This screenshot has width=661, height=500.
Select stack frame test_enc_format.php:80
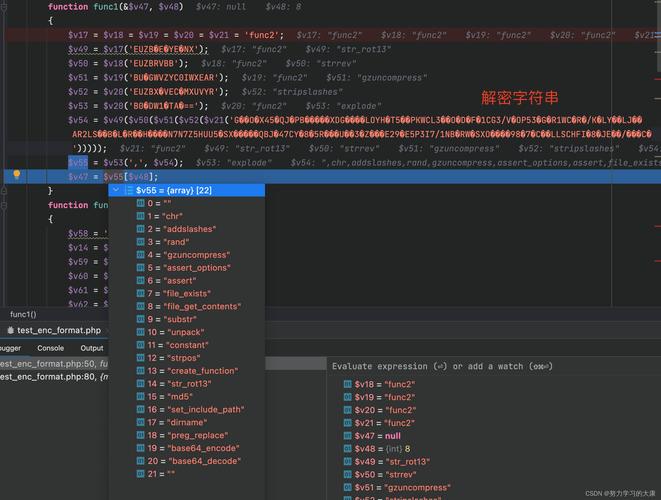coord(54,377)
